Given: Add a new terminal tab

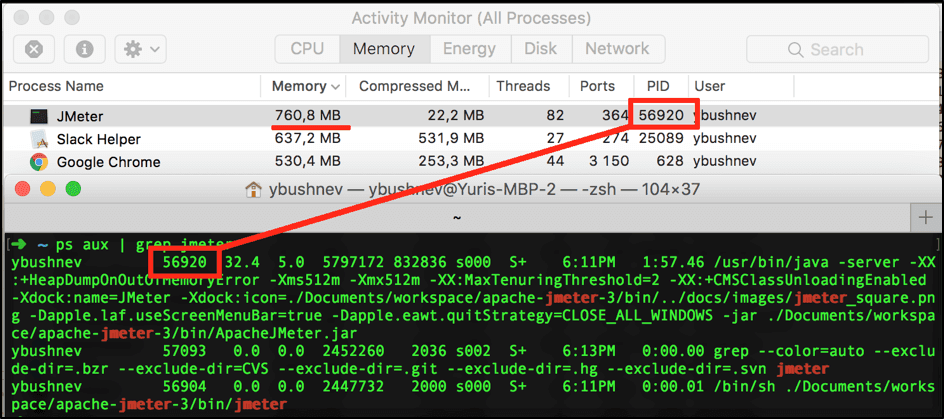Looking at the screenshot, I should coord(925,217).
